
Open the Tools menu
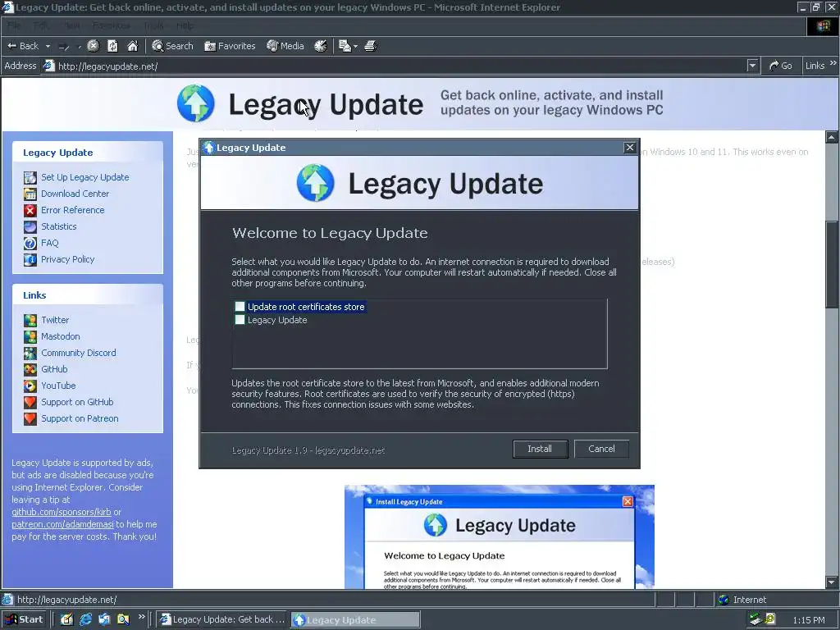click(x=153, y=25)
